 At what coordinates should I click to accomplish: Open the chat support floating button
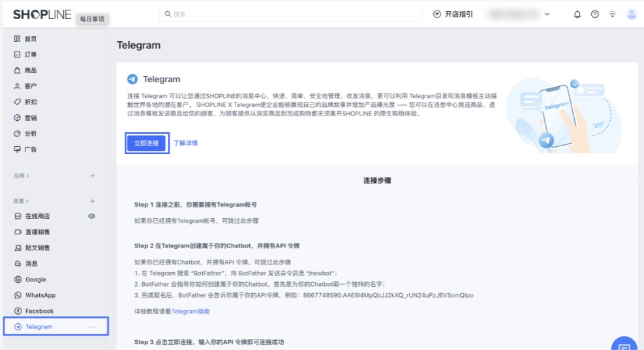(x=624, y=345)
